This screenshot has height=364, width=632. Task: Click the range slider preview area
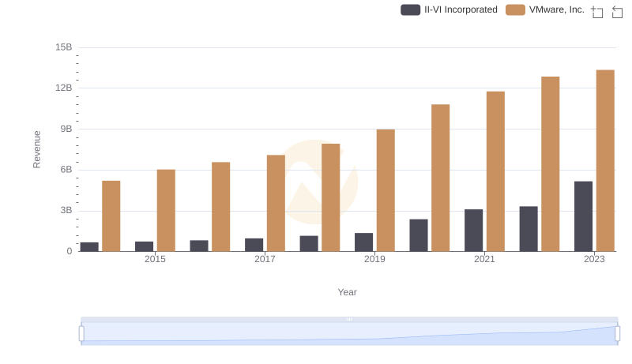(349, 334)
